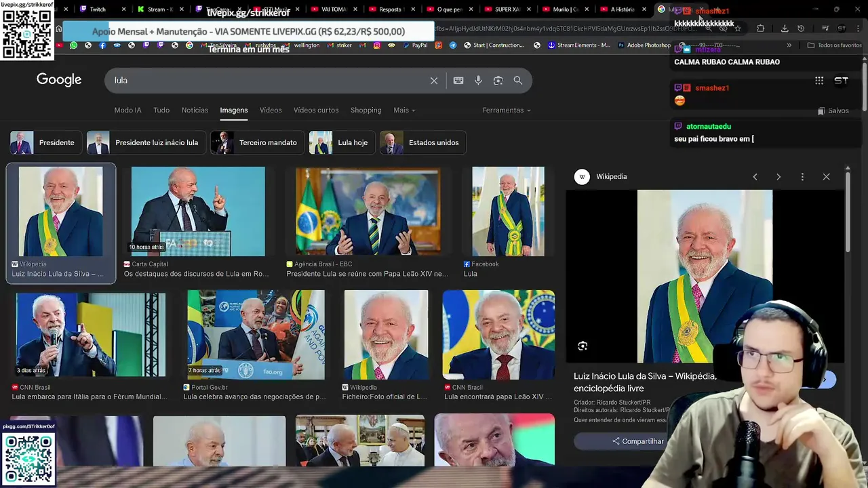Open the preview panel's three-dot options
The image size is (868, 488).
[x=802, y=177]
